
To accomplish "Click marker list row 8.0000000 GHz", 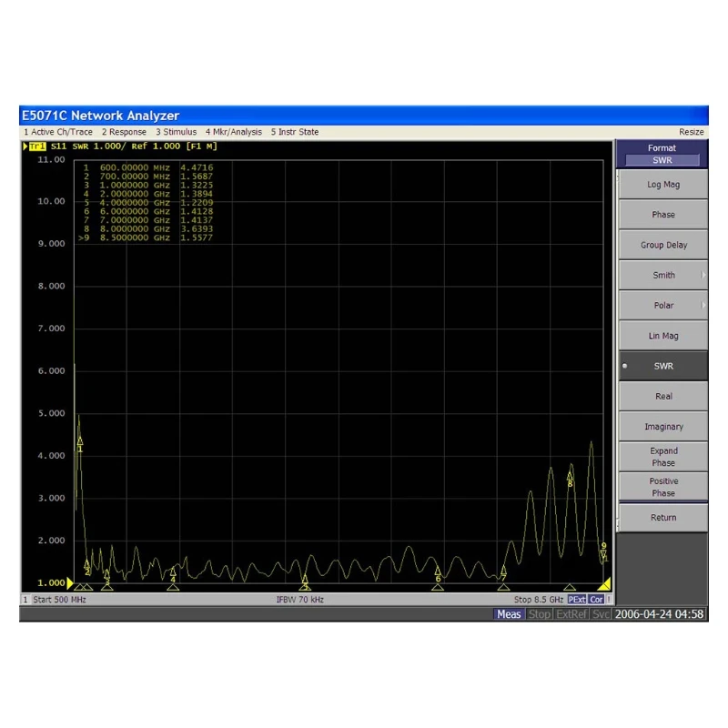I will tap(147, 229).
